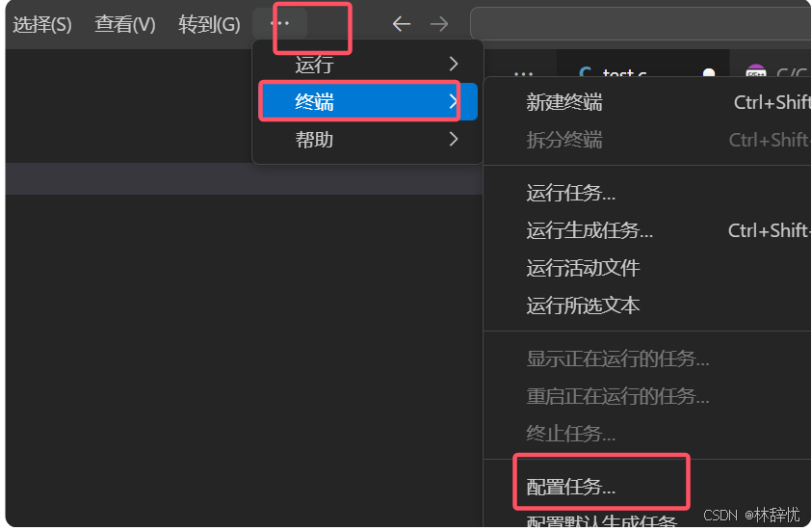Open the 选择(S) menu
Screen dimensions: 812x531
42,24
